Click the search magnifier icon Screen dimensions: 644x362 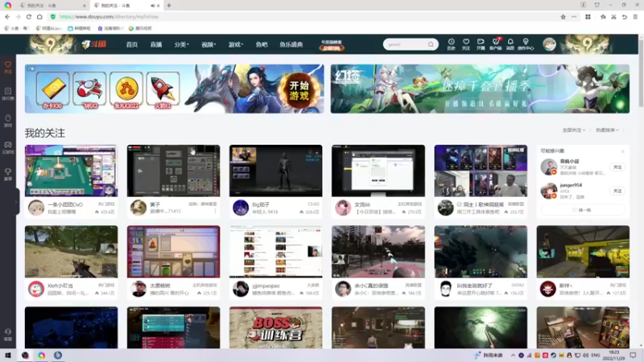431,44
